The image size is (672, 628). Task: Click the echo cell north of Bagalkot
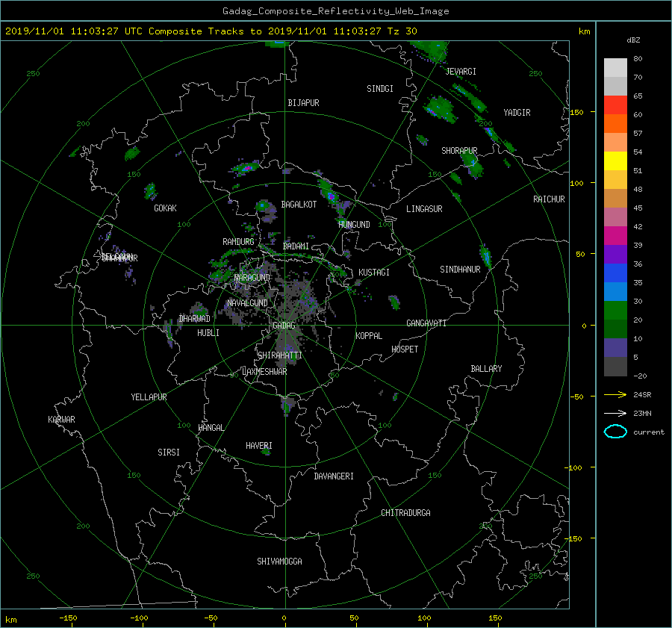[x=246, y=167]
